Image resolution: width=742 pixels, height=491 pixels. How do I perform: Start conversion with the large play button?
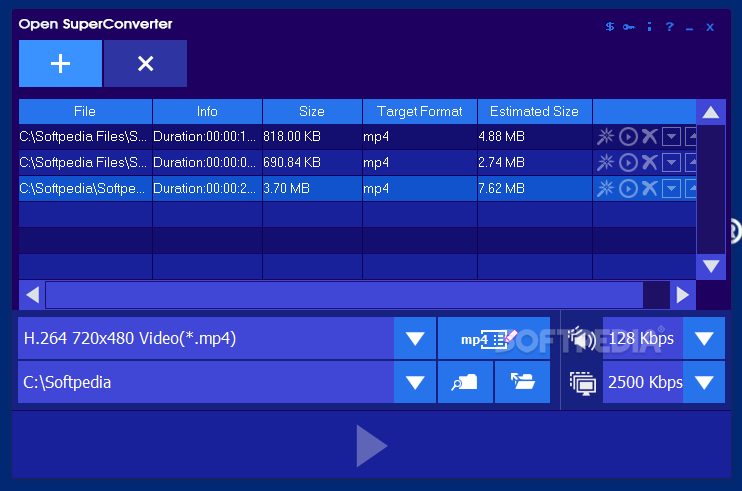[371, 446]
